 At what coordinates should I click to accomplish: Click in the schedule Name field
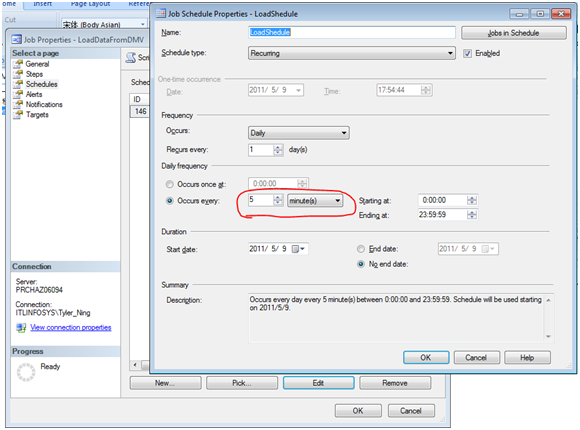coord(351,32)
